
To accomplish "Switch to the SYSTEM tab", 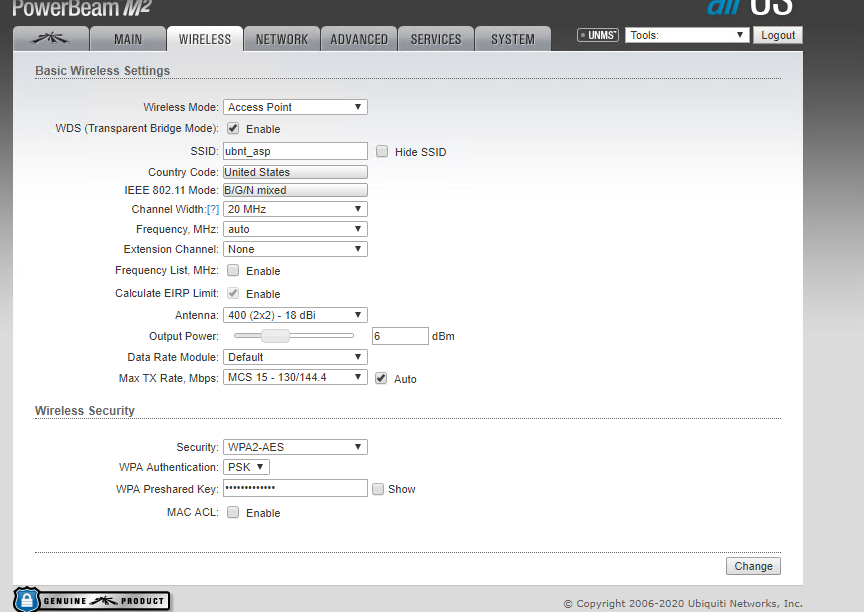I will click(513, 39).
